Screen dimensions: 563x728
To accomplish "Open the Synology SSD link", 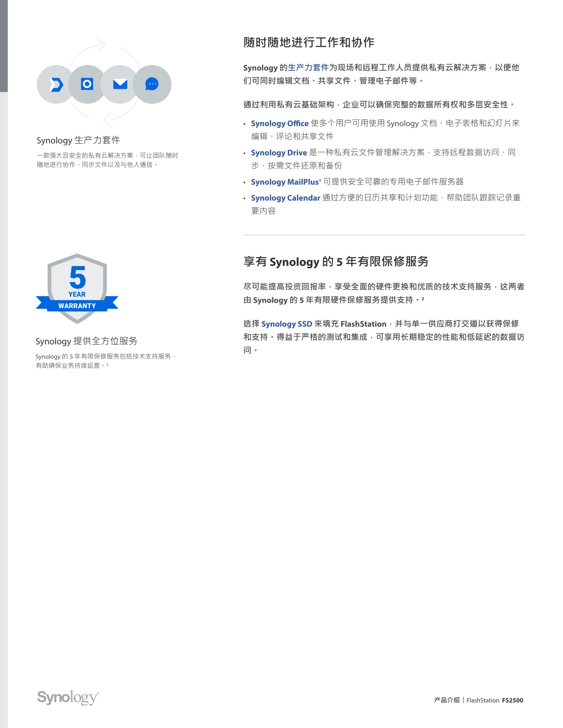I will pyautogui.click(x=287, y=324).
